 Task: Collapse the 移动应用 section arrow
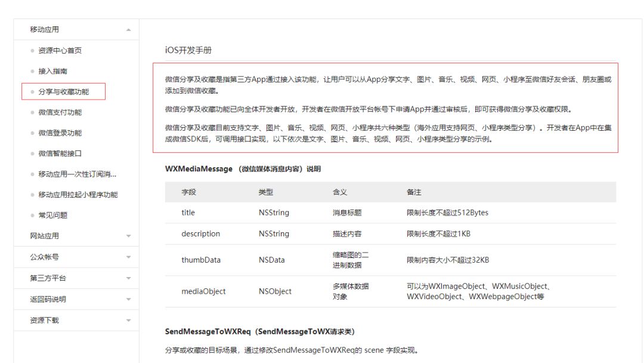[129, 30]
